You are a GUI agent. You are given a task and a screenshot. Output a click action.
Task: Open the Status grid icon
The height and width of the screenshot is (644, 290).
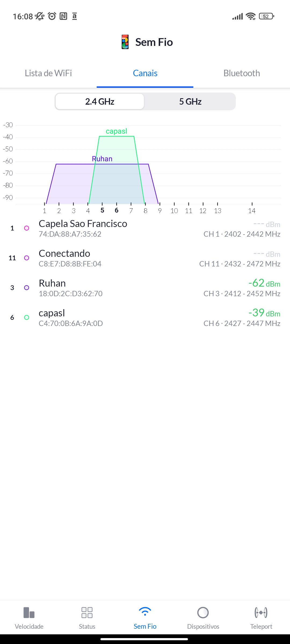pyautogui.click(x=87, y=613)
